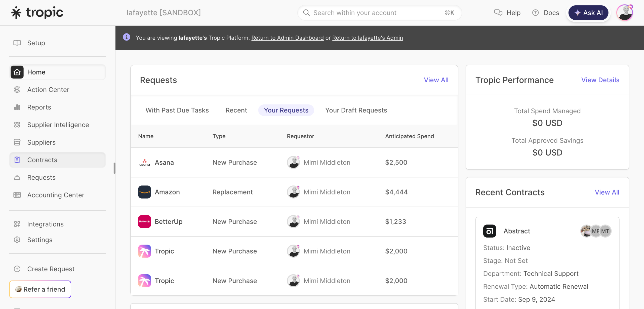Viewport: 644px width, 309px height.
Task: Open View Details for Tropic Performance
Action: (600, 80)
